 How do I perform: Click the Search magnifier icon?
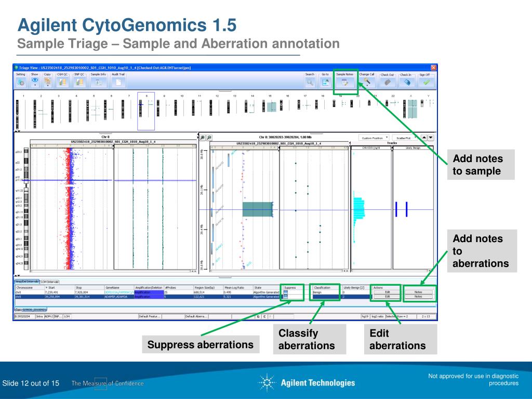coord(310,82)
